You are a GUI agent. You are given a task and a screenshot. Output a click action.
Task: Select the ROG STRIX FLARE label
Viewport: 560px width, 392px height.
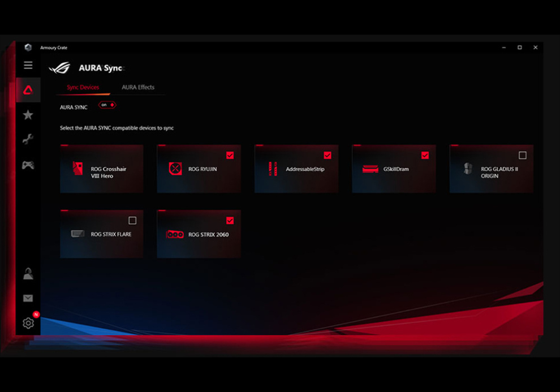point(111,234)
